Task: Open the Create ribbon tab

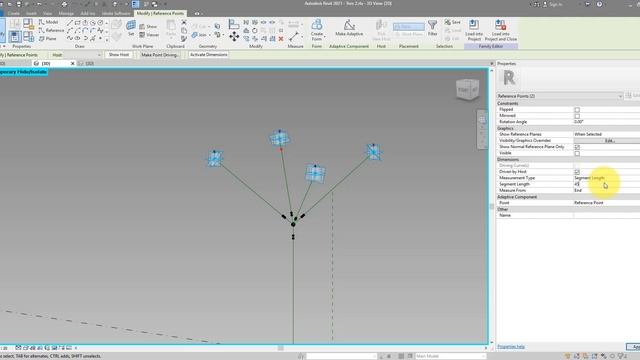Action: 13,13
